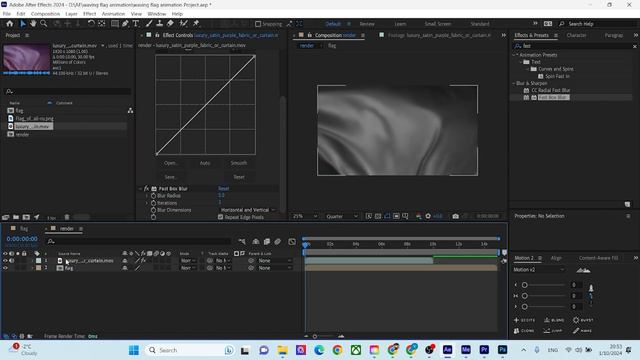Open the Premiere Pro taskbar icon
The width and height of the screenshot is (640, 360).
pos(484,350)
